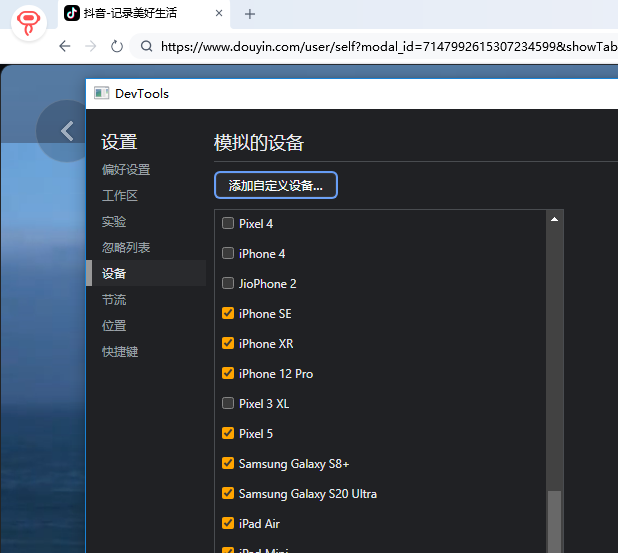Viewport: 618px width, 553px height.
Task: Uncheck the iPhone SE checkbox
Action: pos(228,313)
